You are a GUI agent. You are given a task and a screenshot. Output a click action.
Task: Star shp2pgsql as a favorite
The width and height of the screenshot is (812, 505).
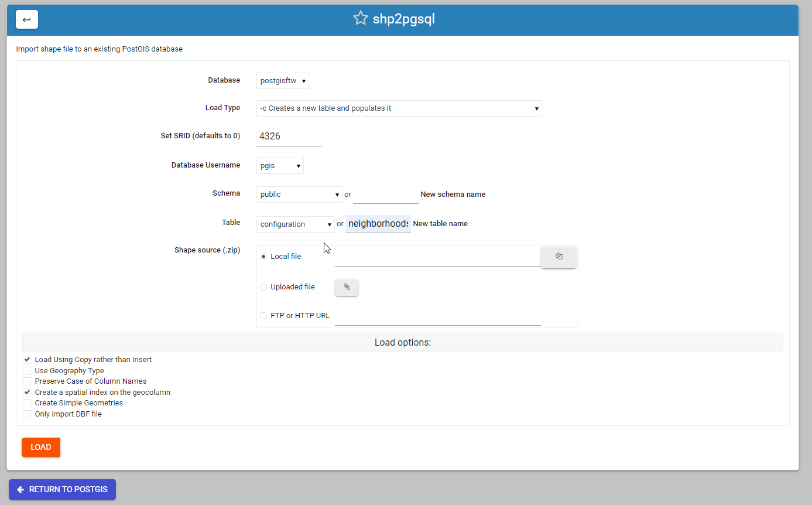click(360, 19)
